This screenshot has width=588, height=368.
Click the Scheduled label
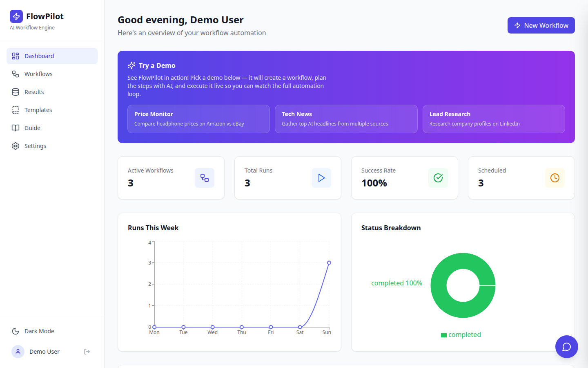[x=492, y=171]
